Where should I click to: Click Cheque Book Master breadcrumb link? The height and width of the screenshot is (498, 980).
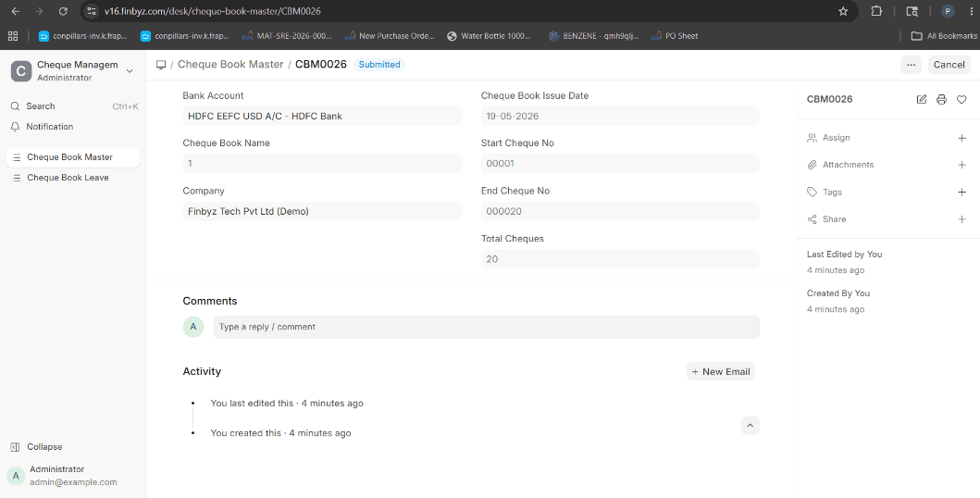pyautogui.click(x=230, y=65)
